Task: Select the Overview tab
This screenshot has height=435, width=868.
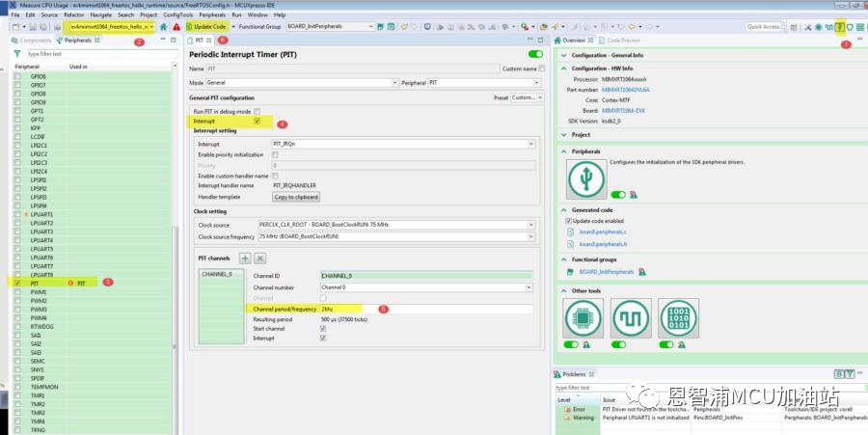Action: tap(574, 41)
